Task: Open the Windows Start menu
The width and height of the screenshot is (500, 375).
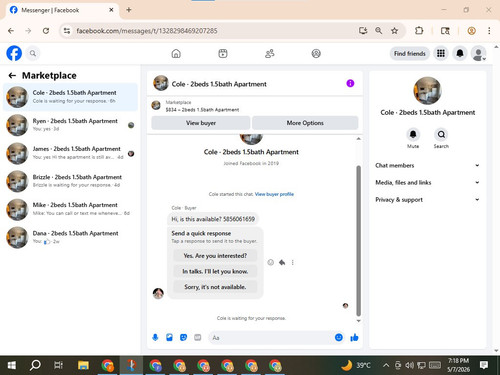Action: (x=12, y=365)
